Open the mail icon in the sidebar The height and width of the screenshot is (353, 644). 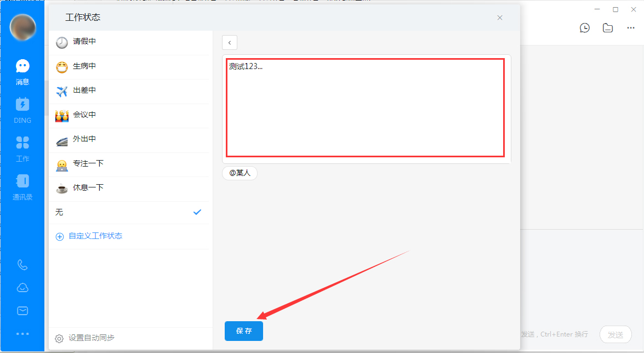pyautogui.click(x=22, y=310)
